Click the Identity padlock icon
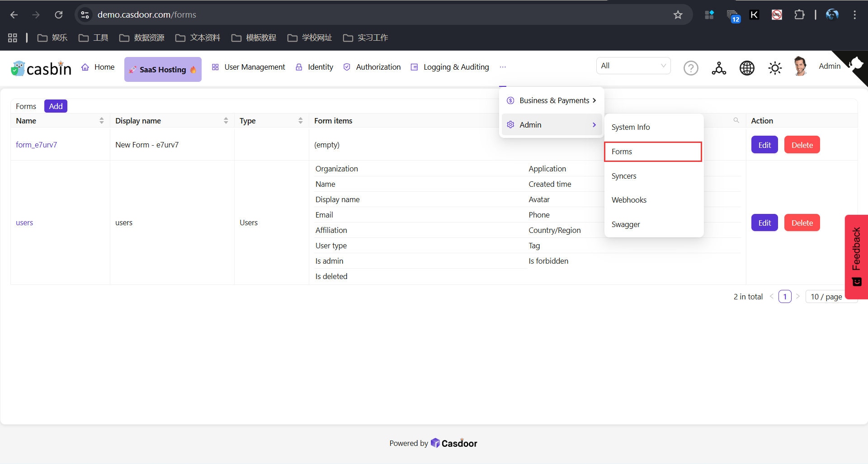 (x=299, y=66)
